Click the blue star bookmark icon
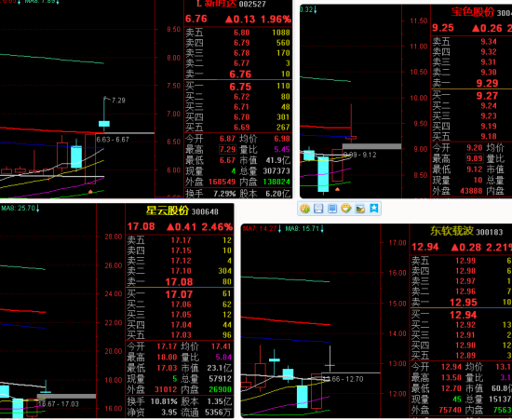This screenshot has height=420, width=512. tap(374, 209)
